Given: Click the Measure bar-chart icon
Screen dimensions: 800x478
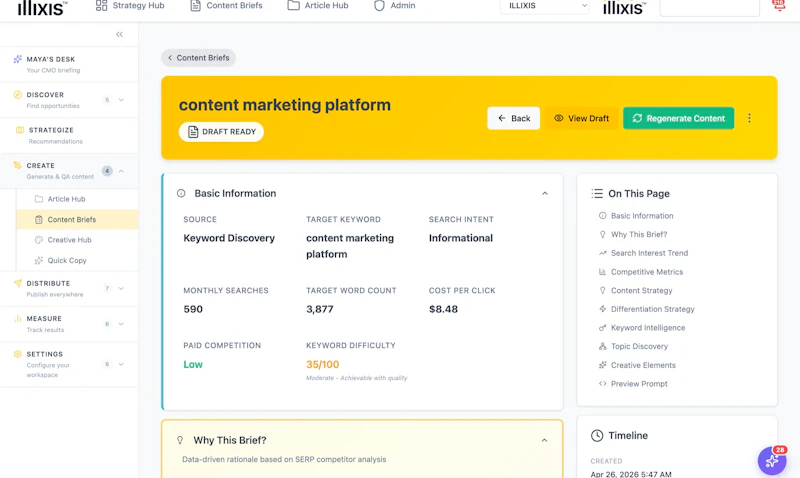Looking at the screenshot, I should click(18, 318).
